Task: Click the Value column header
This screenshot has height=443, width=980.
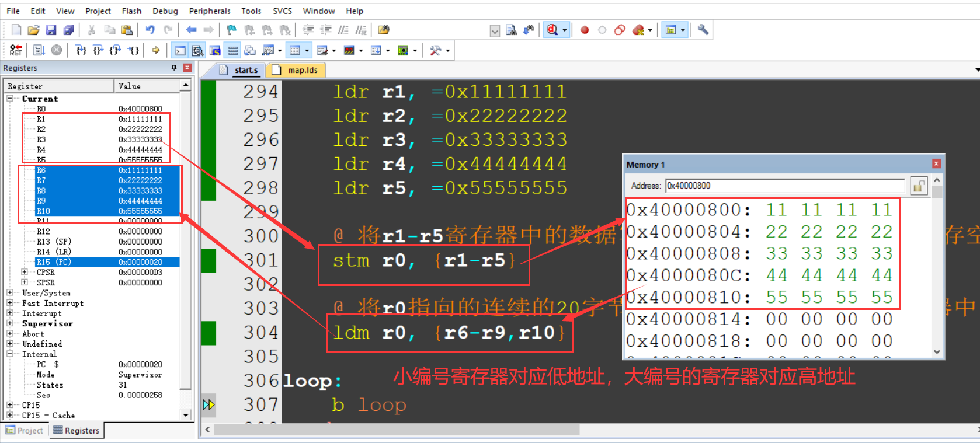Action: point(147,86)
